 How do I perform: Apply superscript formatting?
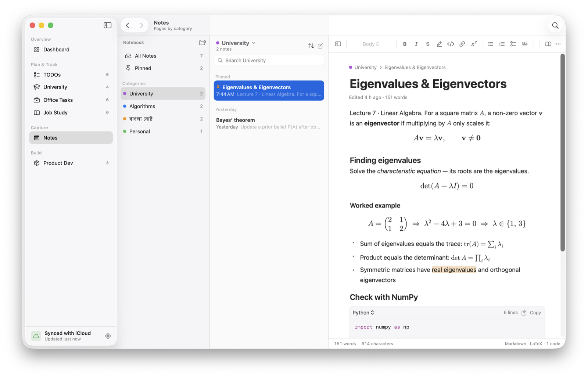point(474,44)
